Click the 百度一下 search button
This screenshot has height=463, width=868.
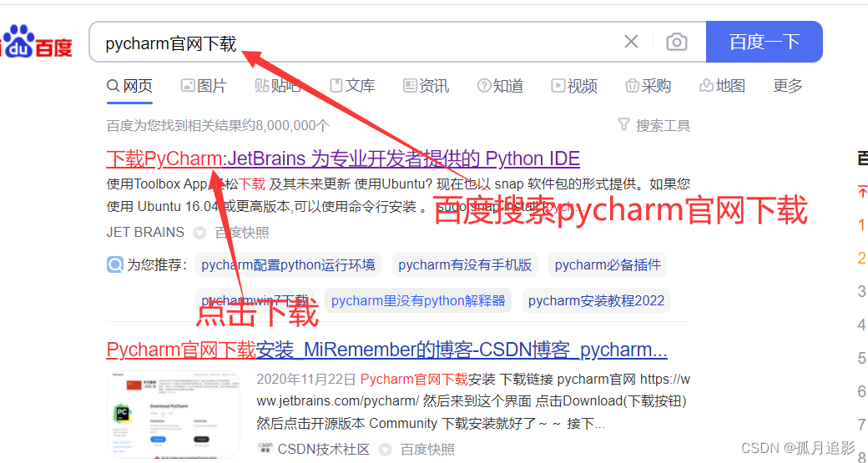(x=764, y=42)
